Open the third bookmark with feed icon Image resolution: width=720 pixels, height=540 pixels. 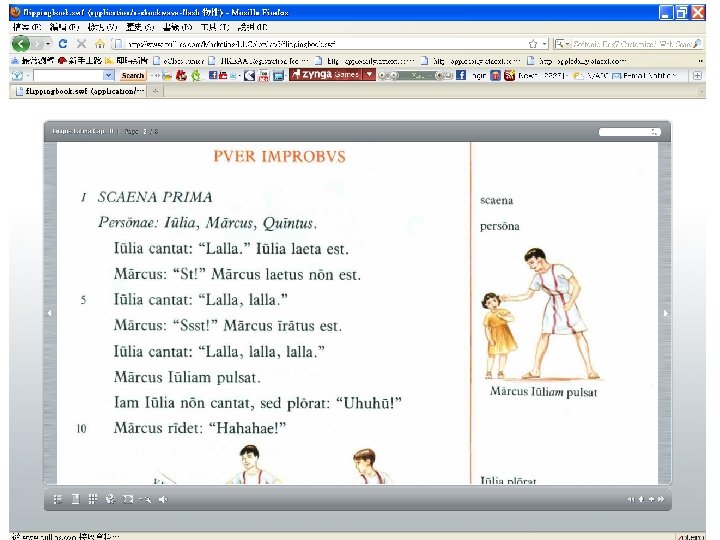(127, 61)
